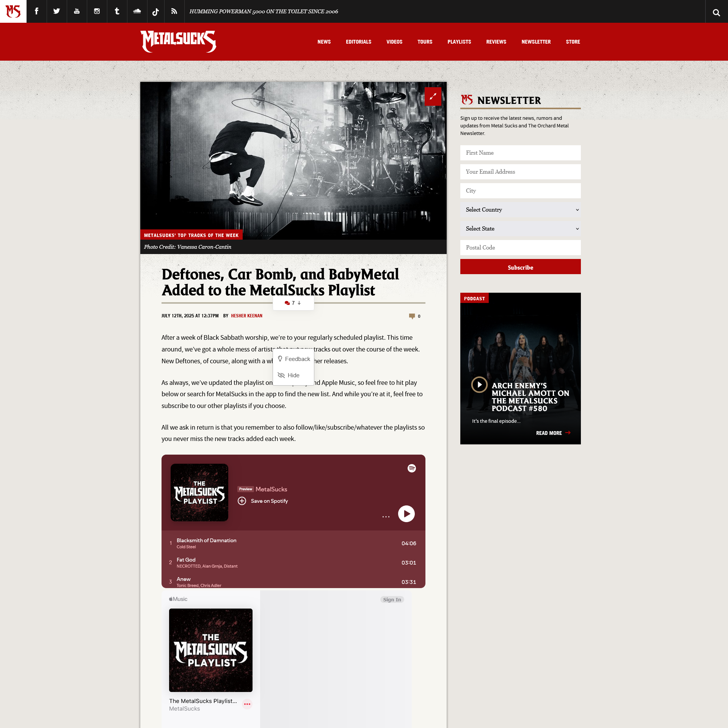Image resolution: width=728 pixels, height=728 pixels.
Task: Open the search magnifier icon
Action: click(x=716, y=12)
